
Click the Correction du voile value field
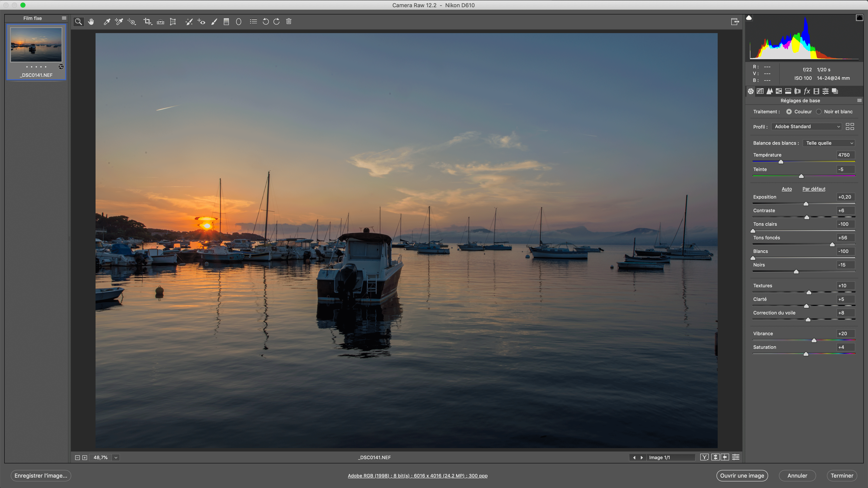pos(846,313)
